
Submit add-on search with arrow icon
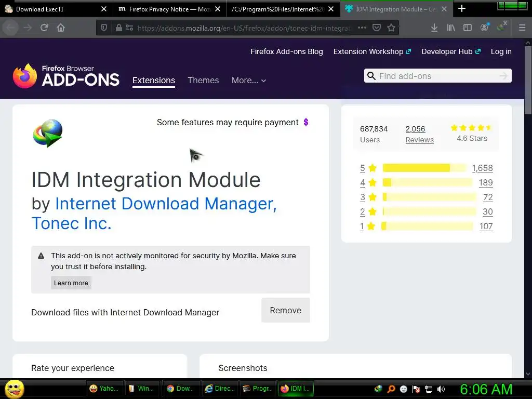point(503,76)
